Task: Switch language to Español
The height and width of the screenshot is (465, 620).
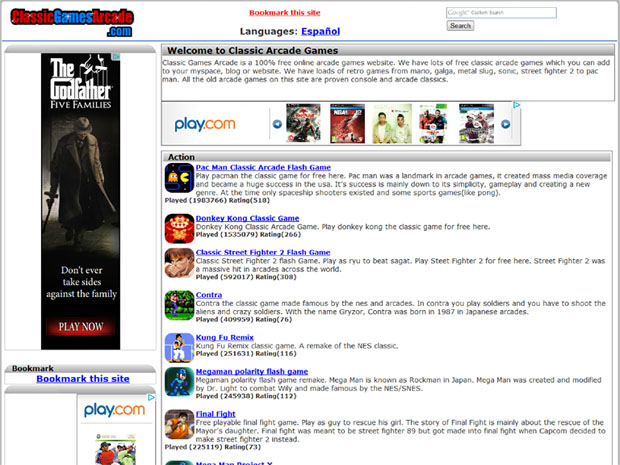Action: coord(320,31)
